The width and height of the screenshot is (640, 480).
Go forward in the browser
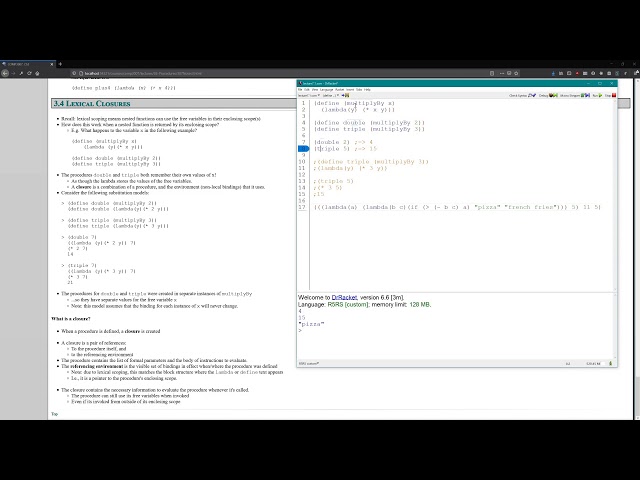click(x=13, y=73)
